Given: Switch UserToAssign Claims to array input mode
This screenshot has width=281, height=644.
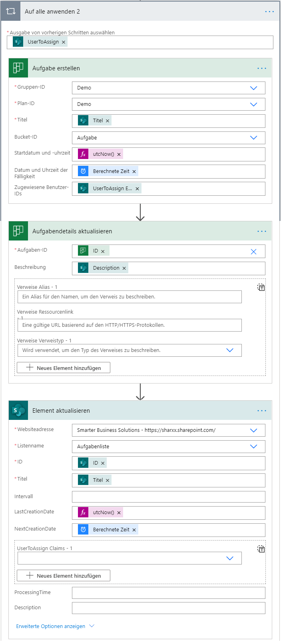Looking at the screenshot, I should (261, 549).
